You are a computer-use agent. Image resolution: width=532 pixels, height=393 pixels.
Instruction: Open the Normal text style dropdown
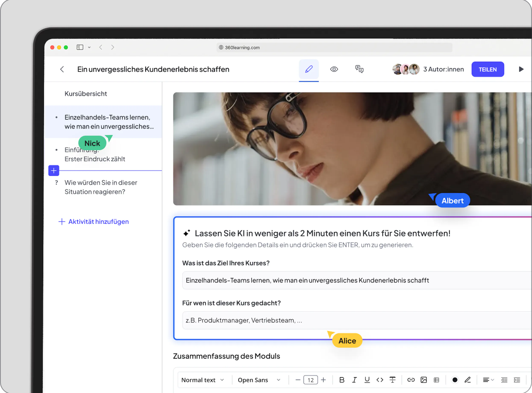203,380
